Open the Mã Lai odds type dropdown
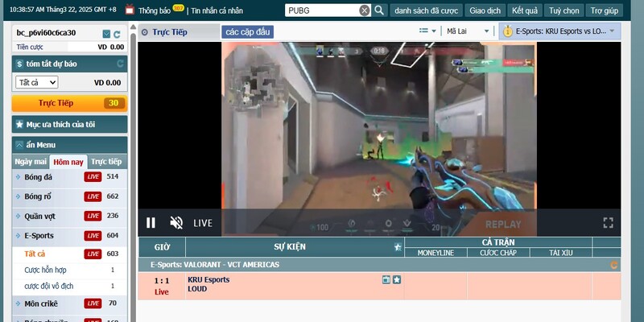 (x=468, y=31)
